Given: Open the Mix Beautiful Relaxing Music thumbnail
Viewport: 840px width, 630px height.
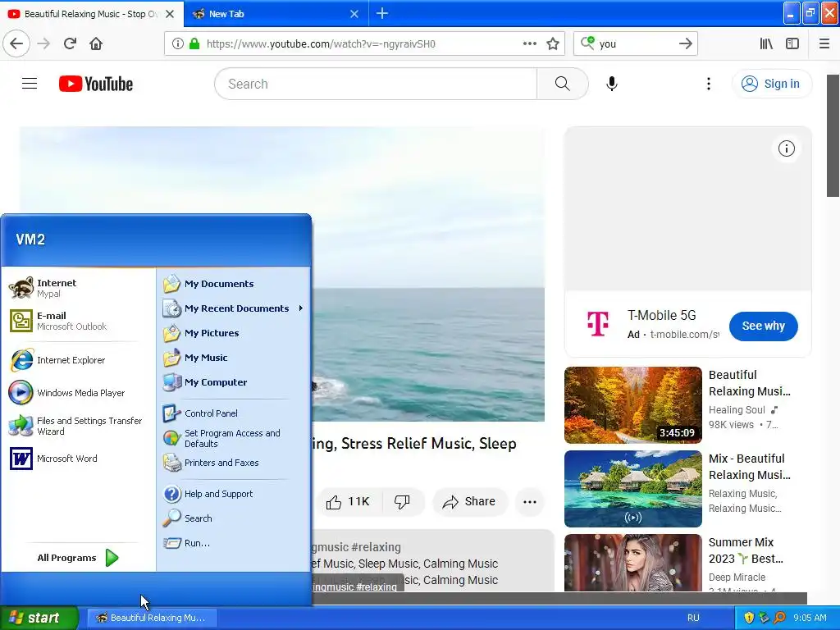Looking at the screenshot, I should click(632, 489).
